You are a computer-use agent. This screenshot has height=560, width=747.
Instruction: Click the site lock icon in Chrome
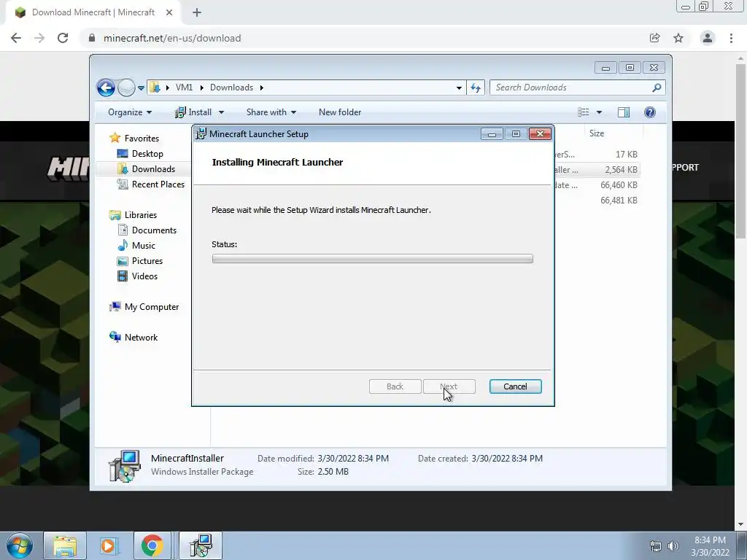[x=92, y=38]
